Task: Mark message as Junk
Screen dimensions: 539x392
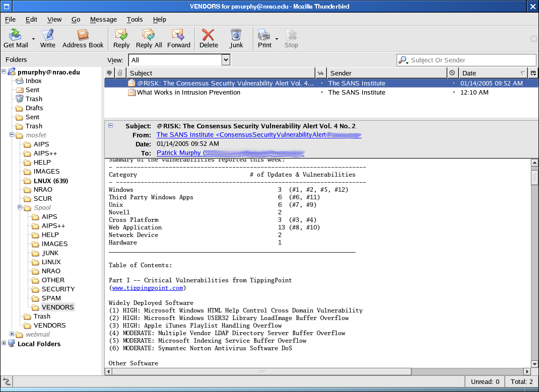Action: point(236,38)
